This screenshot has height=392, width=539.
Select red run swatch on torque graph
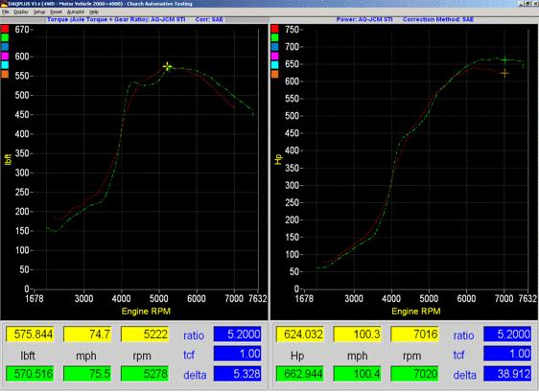point(5,29)
